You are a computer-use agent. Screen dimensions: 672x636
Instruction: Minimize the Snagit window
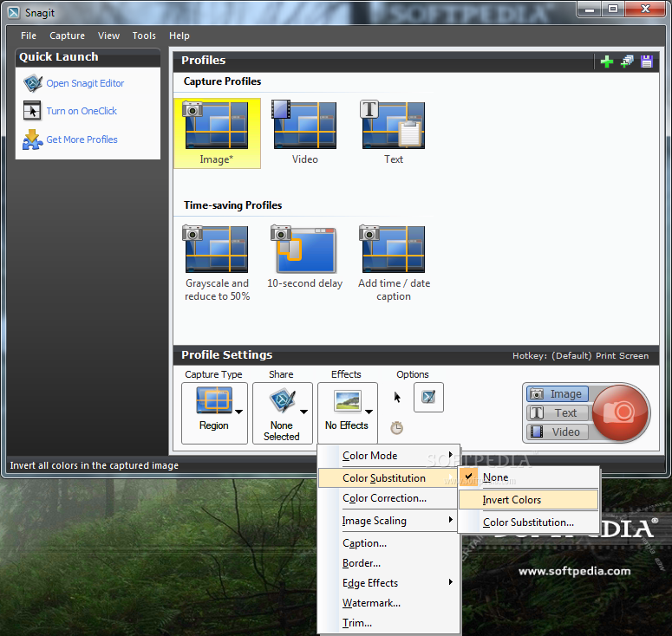(590, 9)
